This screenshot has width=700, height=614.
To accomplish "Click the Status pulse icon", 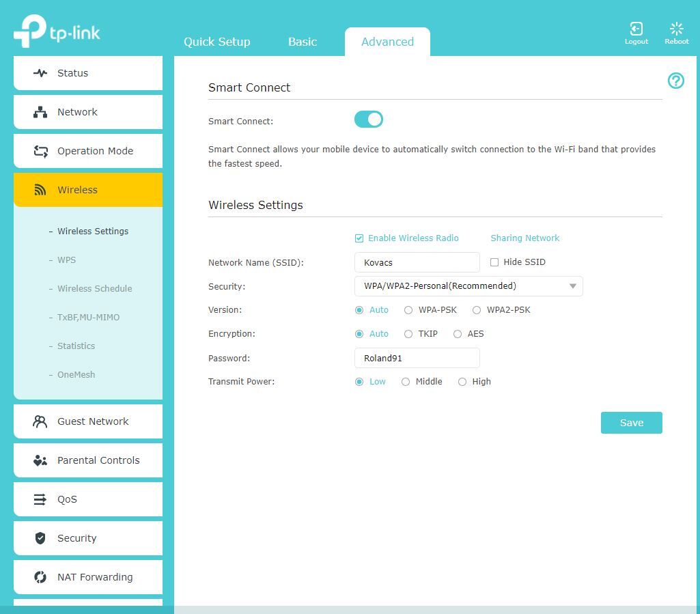I will 40,73.
